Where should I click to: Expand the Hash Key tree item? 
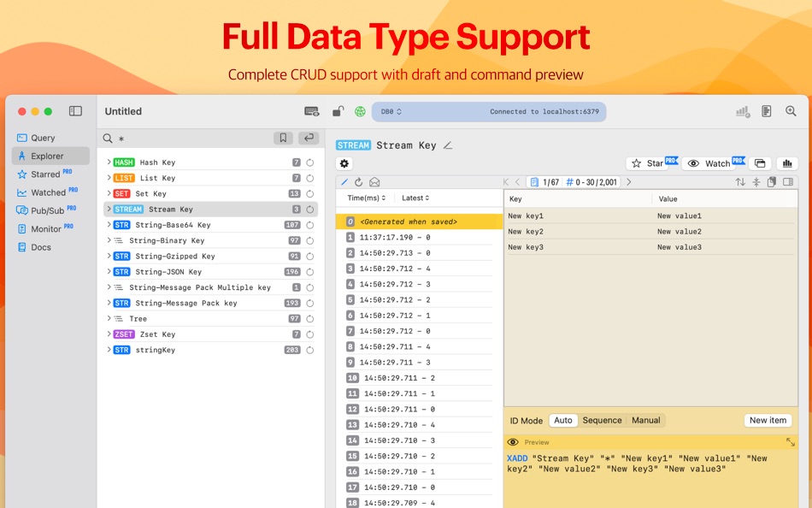109,162
